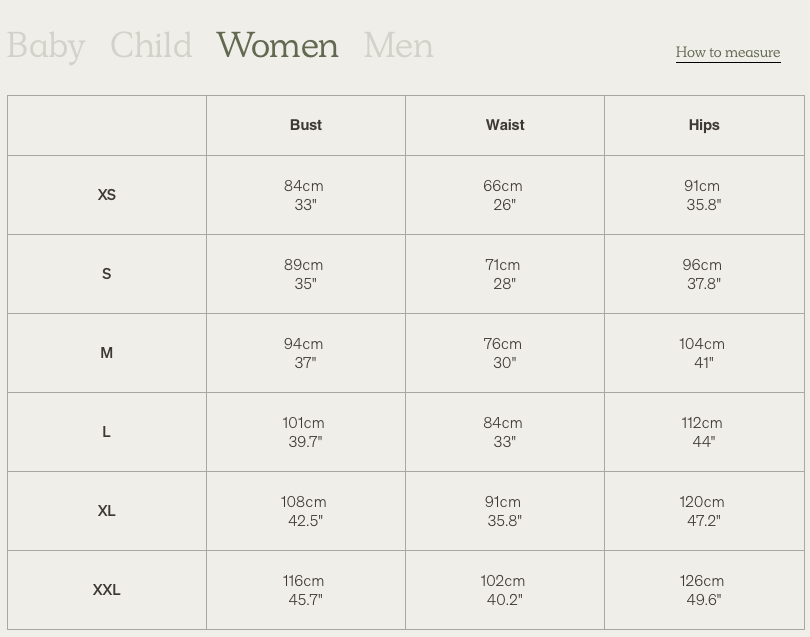Click the M waist 76cm cell

(x=505, y=353)
